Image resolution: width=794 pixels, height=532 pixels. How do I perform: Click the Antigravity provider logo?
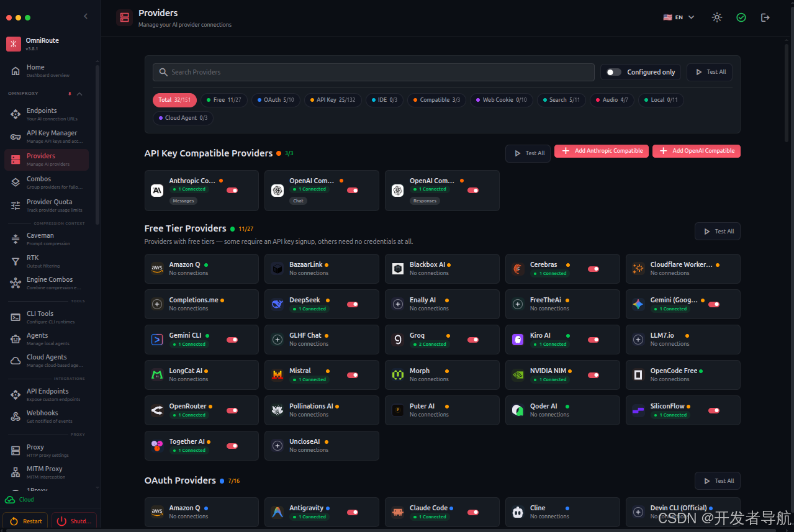(277, 512)
